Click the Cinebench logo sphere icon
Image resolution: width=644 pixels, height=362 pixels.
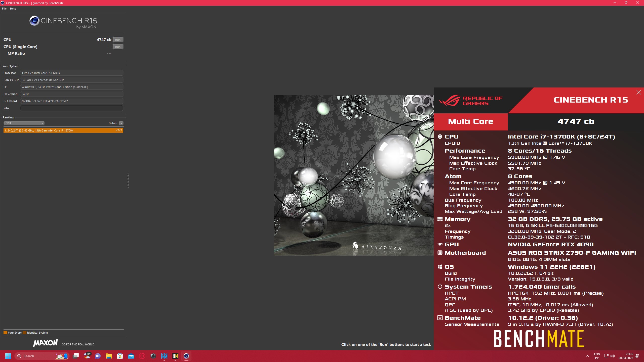pyautogui.click(x=34, y=21)
